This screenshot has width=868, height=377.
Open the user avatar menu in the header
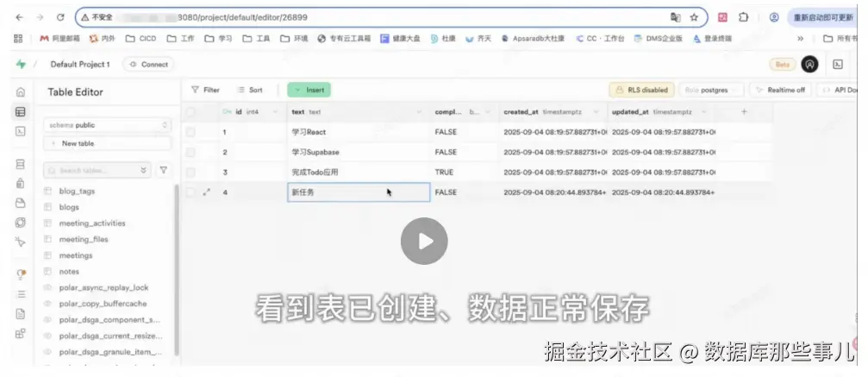809,65
